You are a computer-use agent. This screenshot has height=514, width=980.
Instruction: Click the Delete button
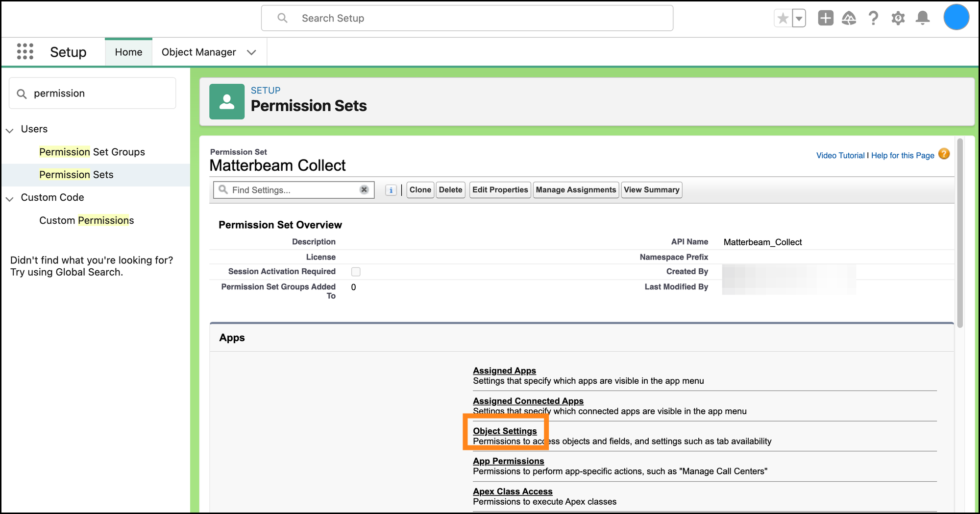point(451,190)
